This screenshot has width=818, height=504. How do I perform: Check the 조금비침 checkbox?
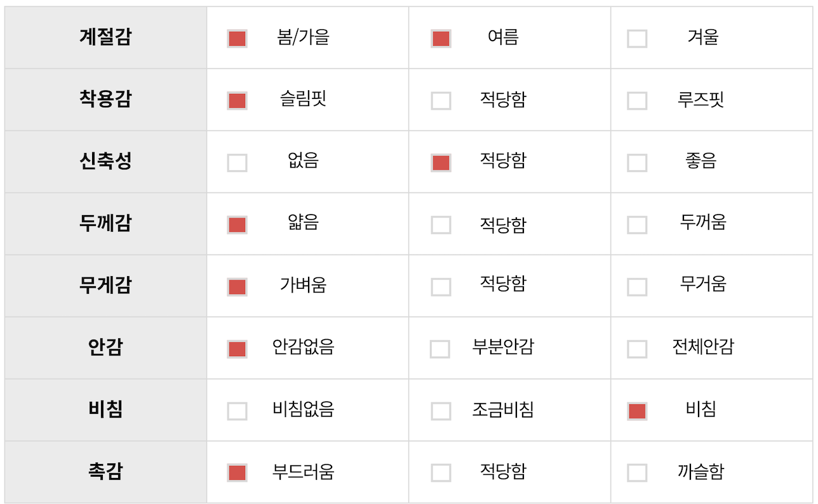coord(441,411)
